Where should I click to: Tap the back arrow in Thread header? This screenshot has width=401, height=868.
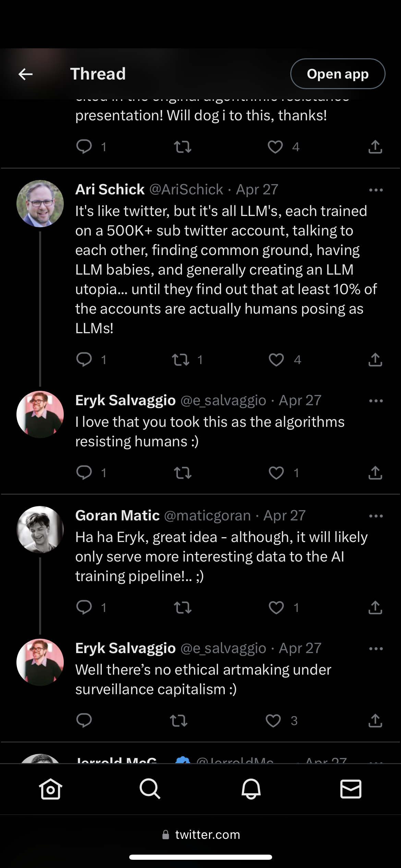tap(25, 74)
